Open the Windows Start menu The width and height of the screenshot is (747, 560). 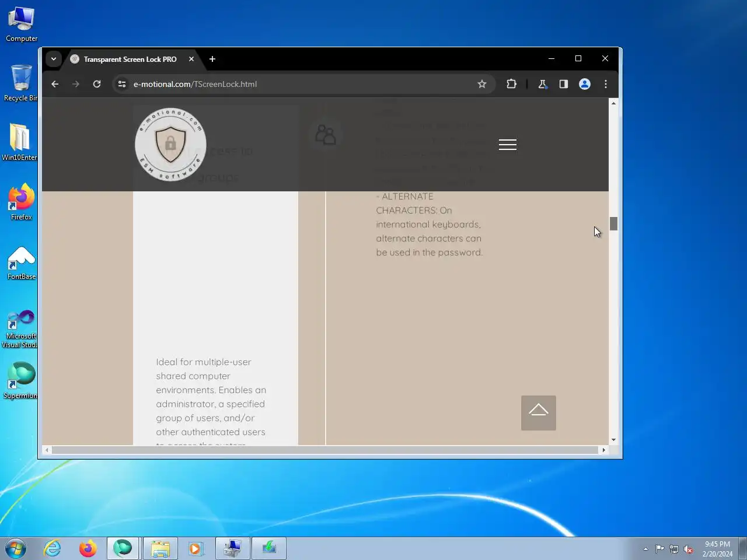coord(16,548)
